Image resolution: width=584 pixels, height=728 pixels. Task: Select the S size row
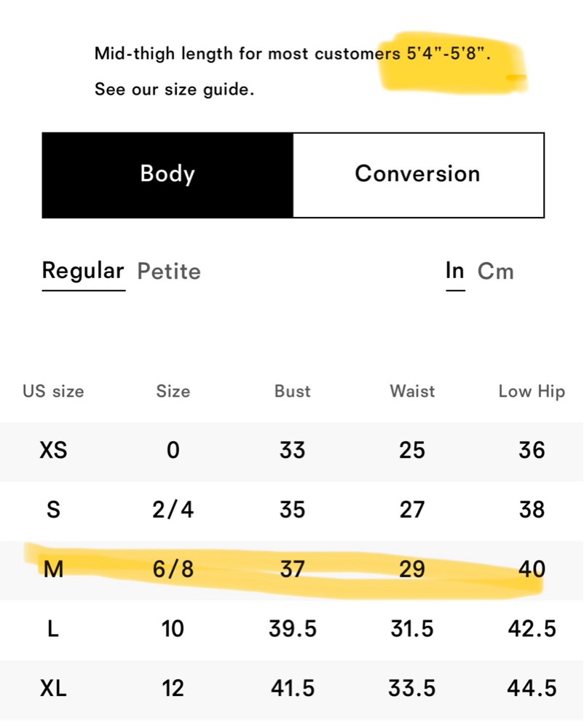click(292, 511)
